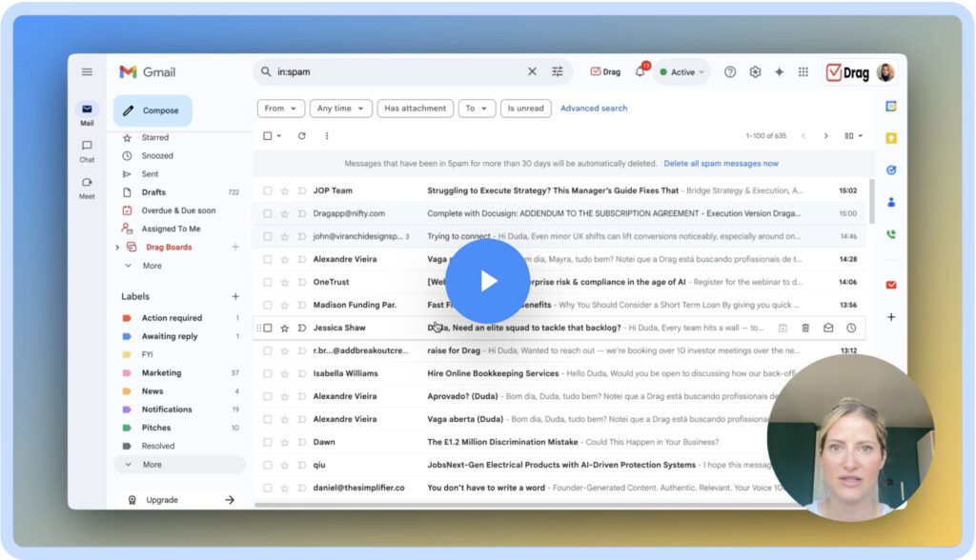Image resolution: width=976 pixels, height=560 pixels.
Task: Star the daniel@thesimplifier.co email
Action: [x=284, y=489]
